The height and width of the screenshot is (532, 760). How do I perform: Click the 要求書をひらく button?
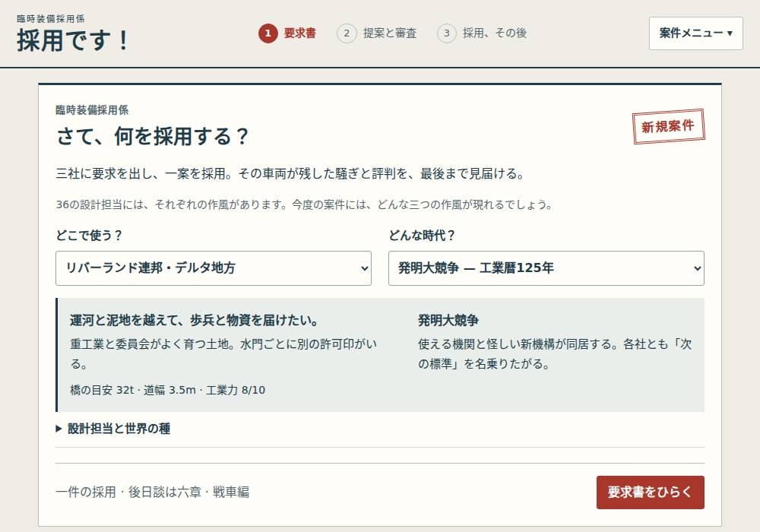(x=650, y=492)
